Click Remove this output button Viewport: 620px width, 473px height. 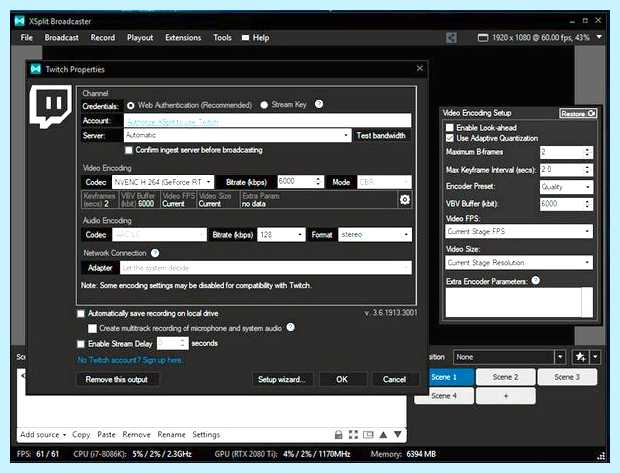pyautogui.click(x=117, y=379)
